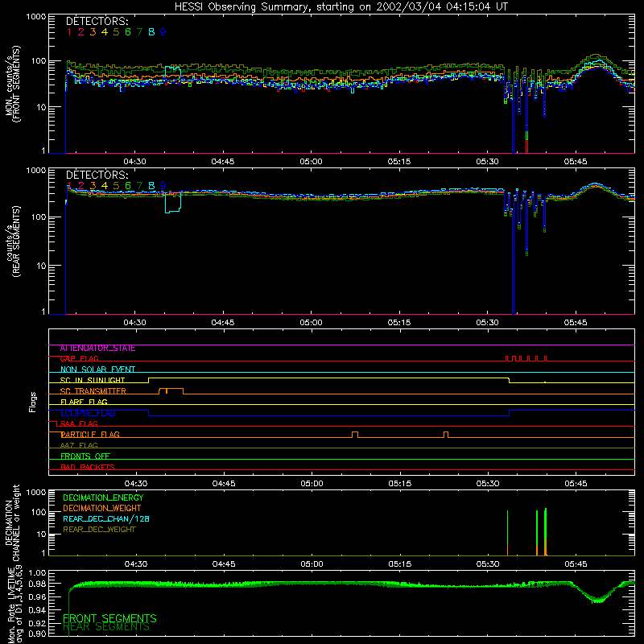
Task: Click the vertical Flags axis title
Action: tap(33, 402)
